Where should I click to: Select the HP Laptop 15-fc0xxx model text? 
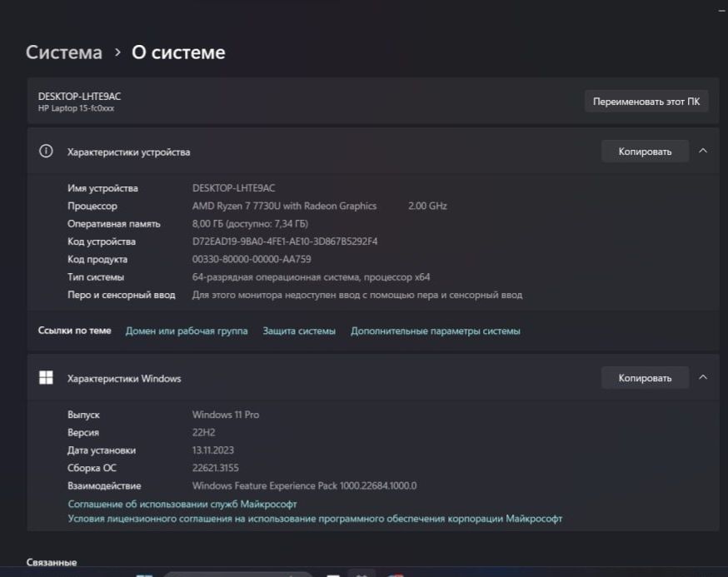click(x=76, y=108)
